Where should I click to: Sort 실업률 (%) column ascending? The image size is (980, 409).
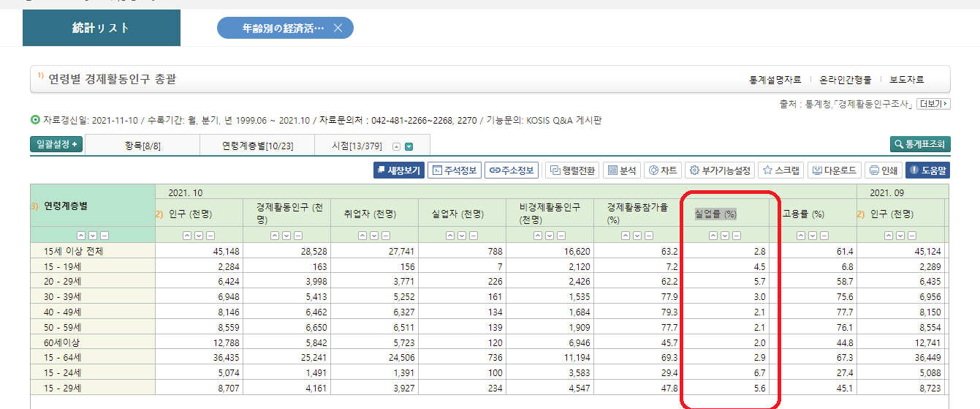[x=713, y=236]
